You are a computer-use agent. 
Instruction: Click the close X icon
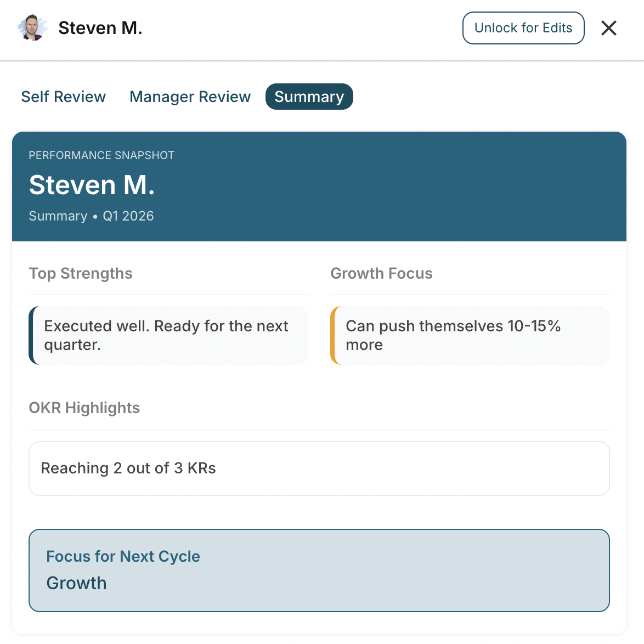pos(609,28)
